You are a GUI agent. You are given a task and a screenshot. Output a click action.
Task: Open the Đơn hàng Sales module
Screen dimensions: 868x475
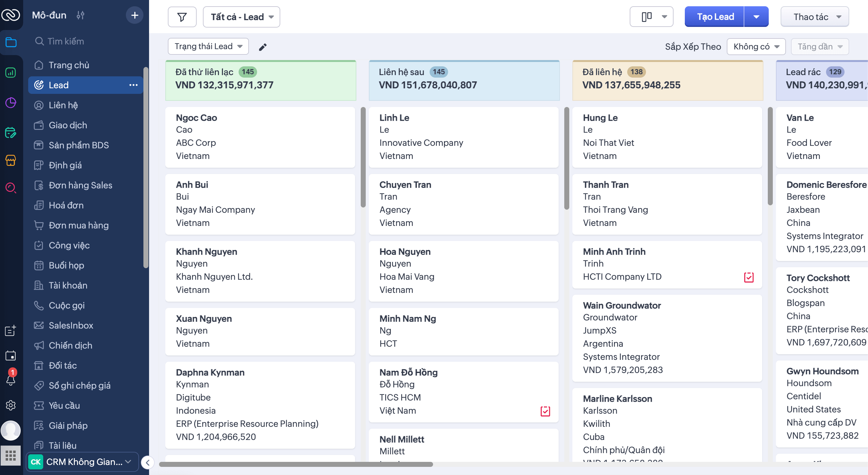[x=85, y=185]
